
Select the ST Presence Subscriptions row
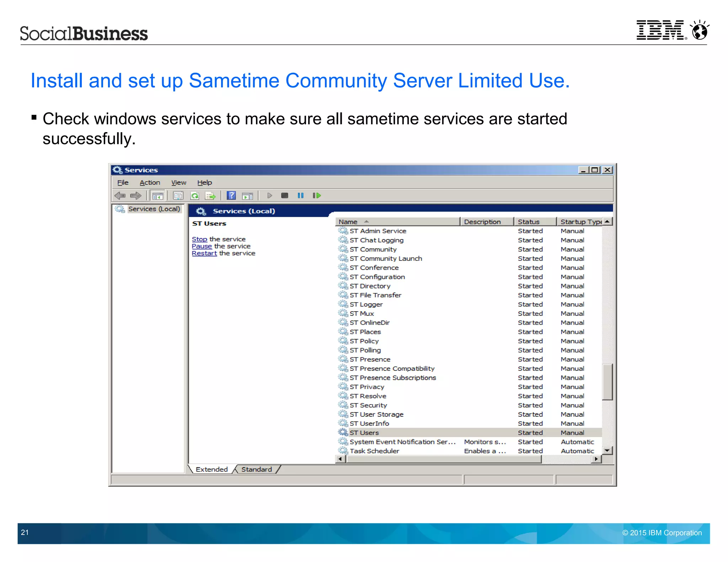[469, 378]
